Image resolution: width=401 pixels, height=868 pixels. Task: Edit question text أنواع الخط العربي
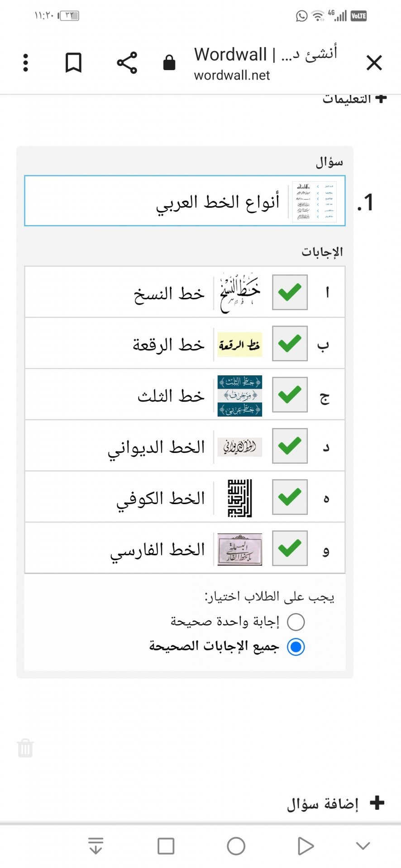(218, 202)
